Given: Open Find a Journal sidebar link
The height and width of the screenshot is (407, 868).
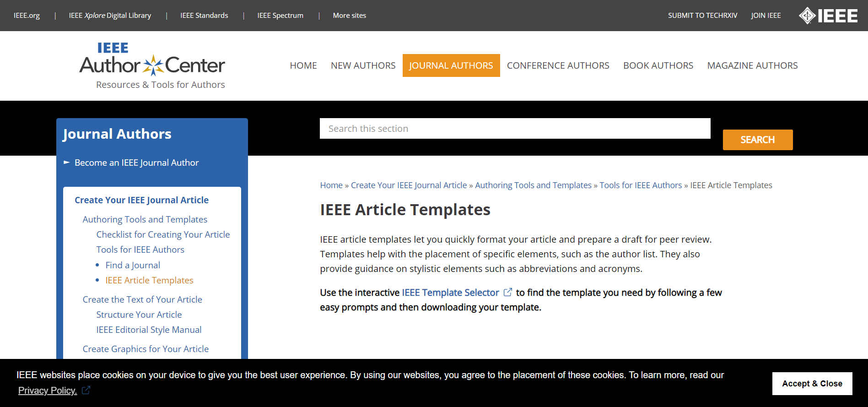Looking at the screenshot, I should click(x=133, y=265).
